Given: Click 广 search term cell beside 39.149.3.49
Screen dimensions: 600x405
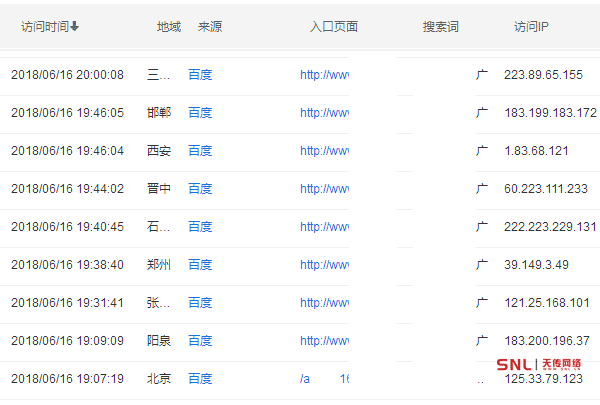Looking at the screenshot, I should coord(482,265).
